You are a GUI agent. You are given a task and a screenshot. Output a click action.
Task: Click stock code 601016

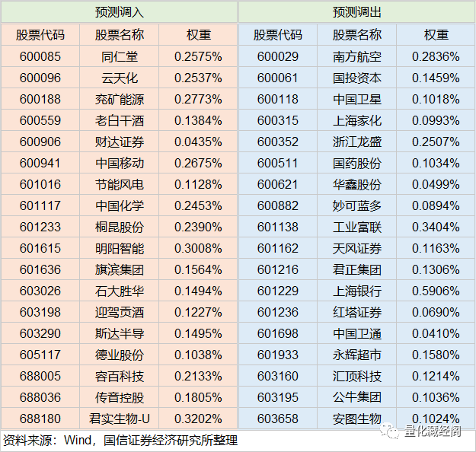pos(40,184)
